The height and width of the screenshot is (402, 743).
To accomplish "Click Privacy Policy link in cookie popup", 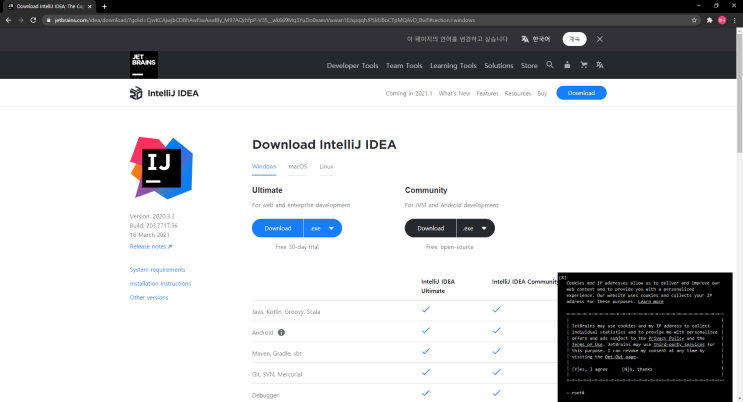I will click(x=666, y=338).
